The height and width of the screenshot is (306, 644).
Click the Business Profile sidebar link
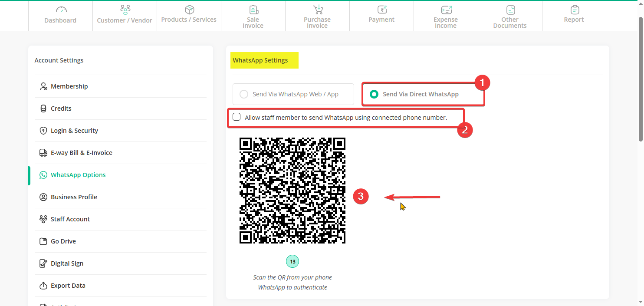click(74, 197)
